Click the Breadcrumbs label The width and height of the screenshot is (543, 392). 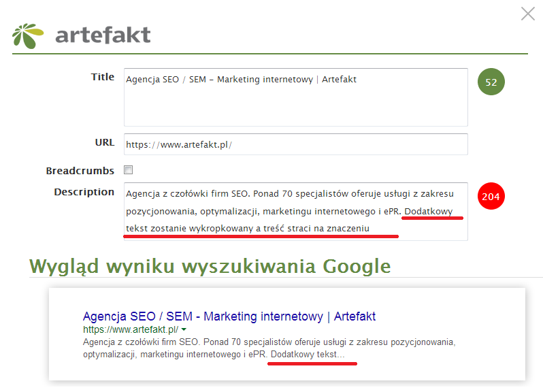[x=80, y=171]
